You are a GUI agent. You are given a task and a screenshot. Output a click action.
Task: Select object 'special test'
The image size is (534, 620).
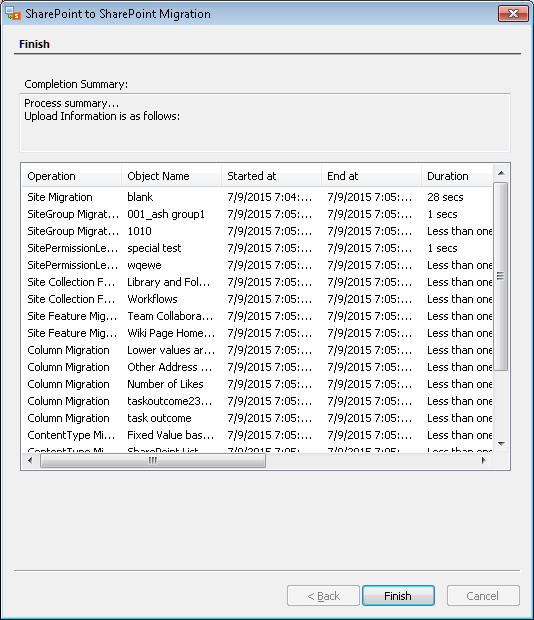(x=154, y=248)
